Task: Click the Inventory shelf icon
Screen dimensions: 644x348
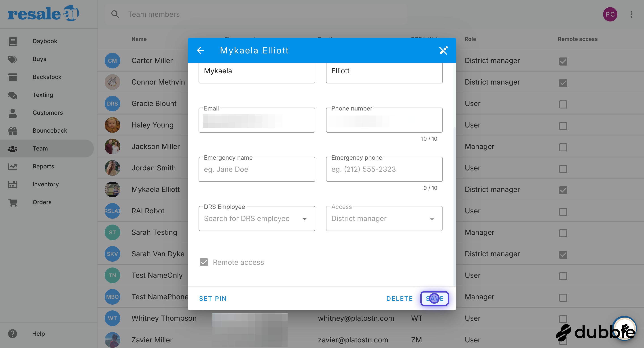Action: click(x=13, y=185)
